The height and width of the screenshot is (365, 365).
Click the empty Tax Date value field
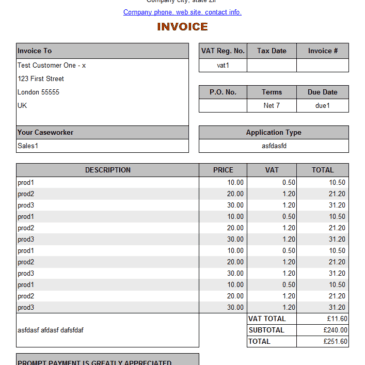(x=272, y=65)
